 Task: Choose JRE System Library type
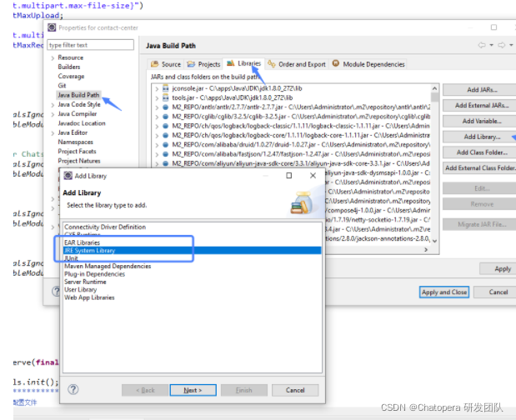click(x=193, y=251)
